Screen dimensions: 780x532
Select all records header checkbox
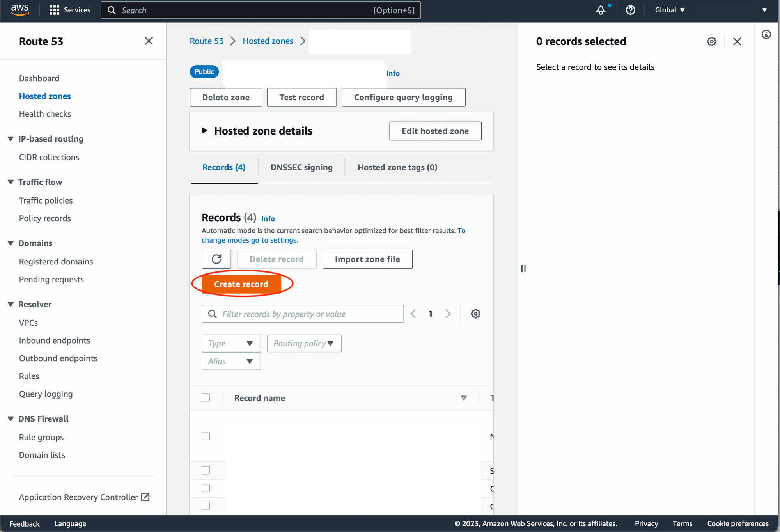pos(206,397)
